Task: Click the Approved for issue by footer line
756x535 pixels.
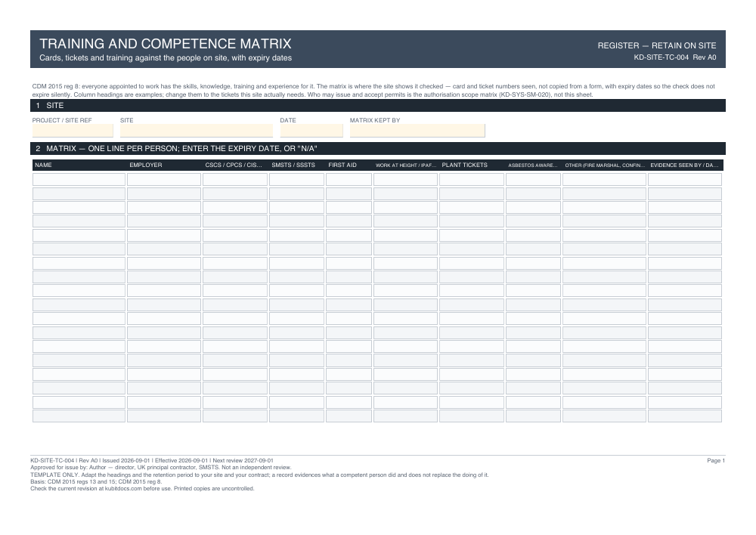Action: (161, 468)
